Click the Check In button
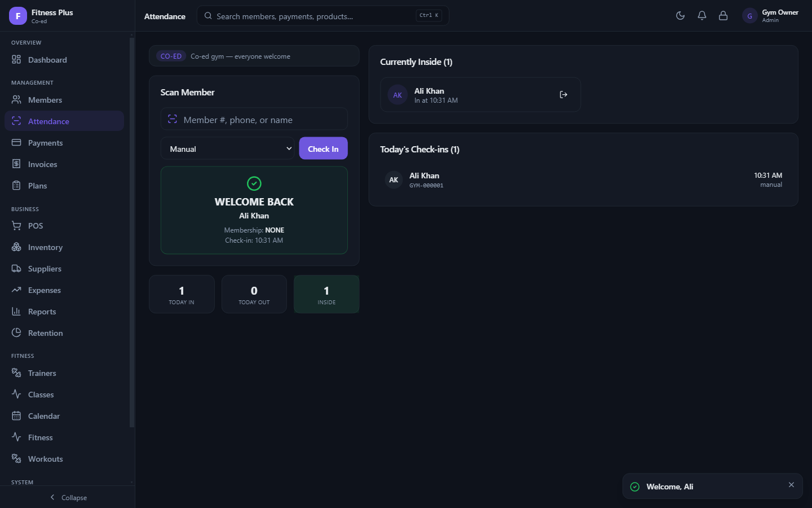812x508 pixels. (x=323, y=148)
